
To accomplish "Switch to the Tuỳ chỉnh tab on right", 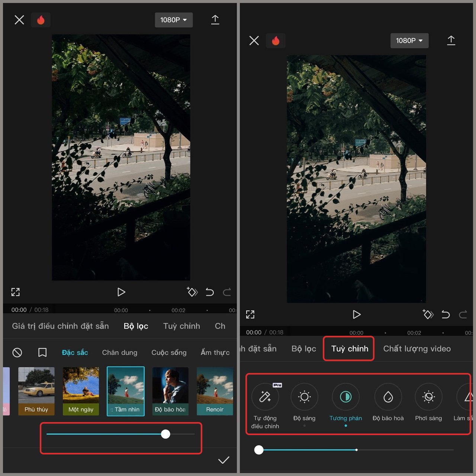I will [x=350, y=349].
